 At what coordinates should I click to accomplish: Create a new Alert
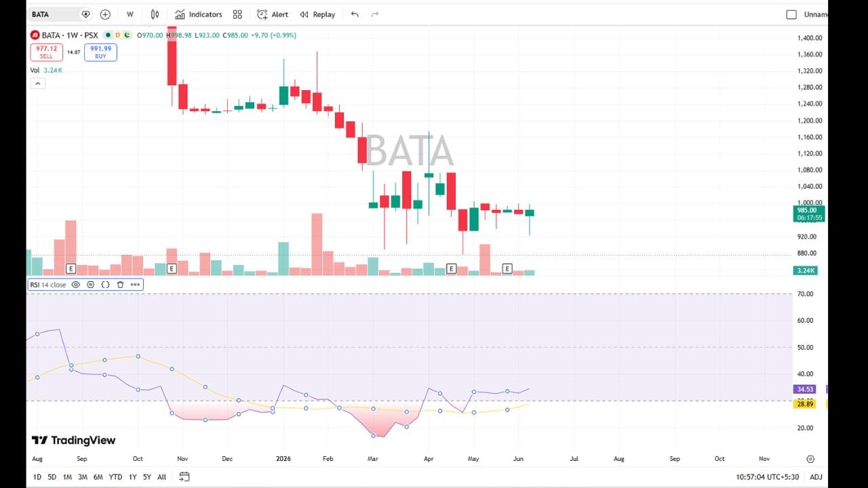tap(272, 14)
